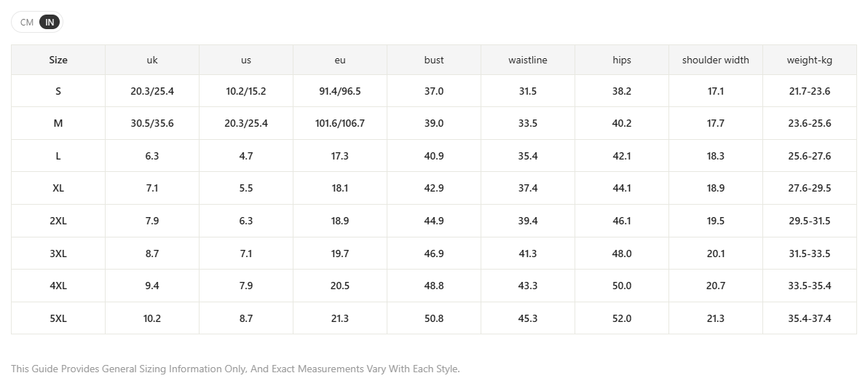Click the 17.7 shoulder width value
The height and width of the screenshot is (389, 868).
pyautogui.click(x=716, y=123)
